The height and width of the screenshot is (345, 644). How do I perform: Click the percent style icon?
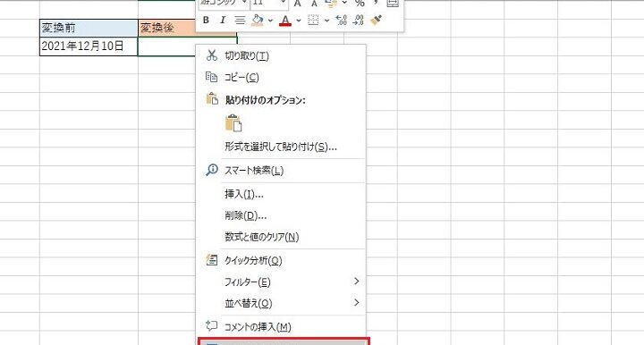360,4
